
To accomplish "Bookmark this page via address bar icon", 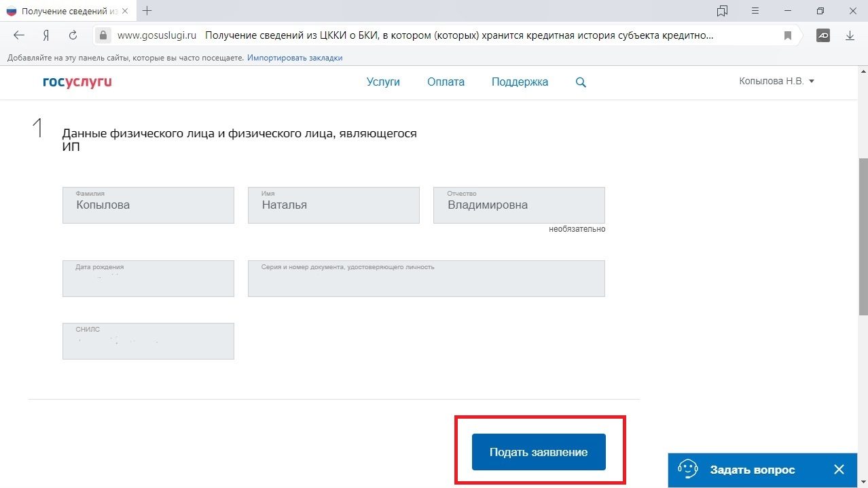I will (788, 35).
